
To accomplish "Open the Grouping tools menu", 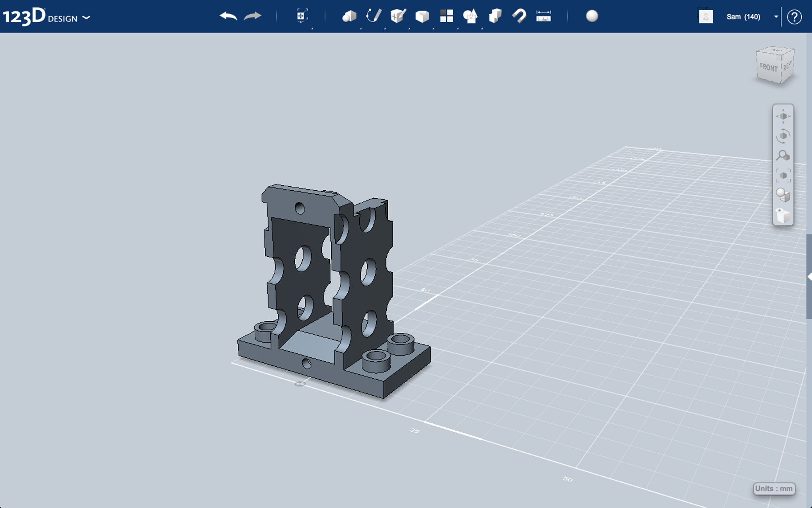I will pyautogui.click(x=470, y=16).
